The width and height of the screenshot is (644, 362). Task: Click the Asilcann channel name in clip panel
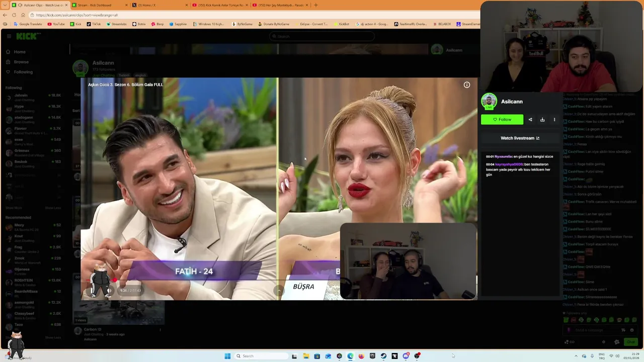click(x=512, y=102)
